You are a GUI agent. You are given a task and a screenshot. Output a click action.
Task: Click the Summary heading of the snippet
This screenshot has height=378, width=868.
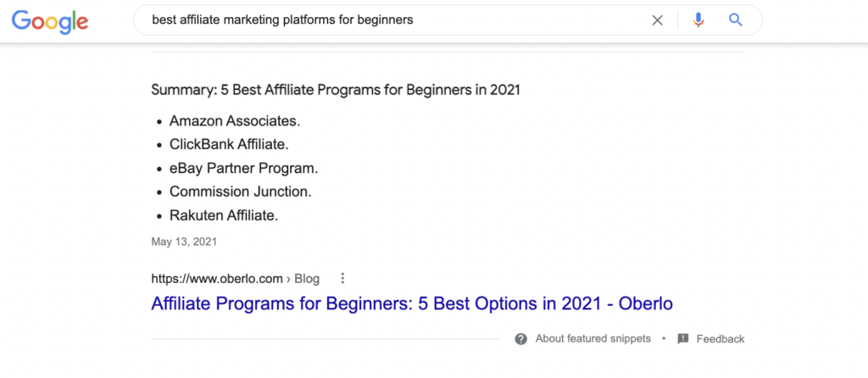pos(336,89)
